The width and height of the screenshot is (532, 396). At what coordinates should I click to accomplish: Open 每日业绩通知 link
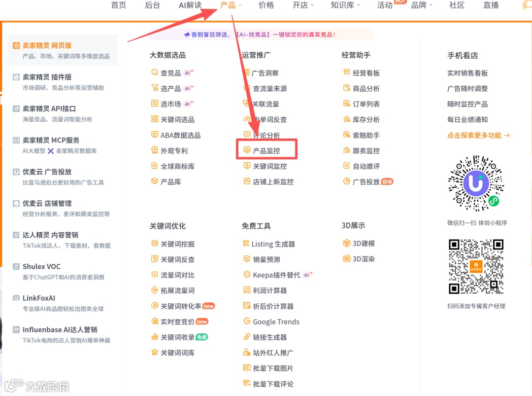tap(467, 119)
